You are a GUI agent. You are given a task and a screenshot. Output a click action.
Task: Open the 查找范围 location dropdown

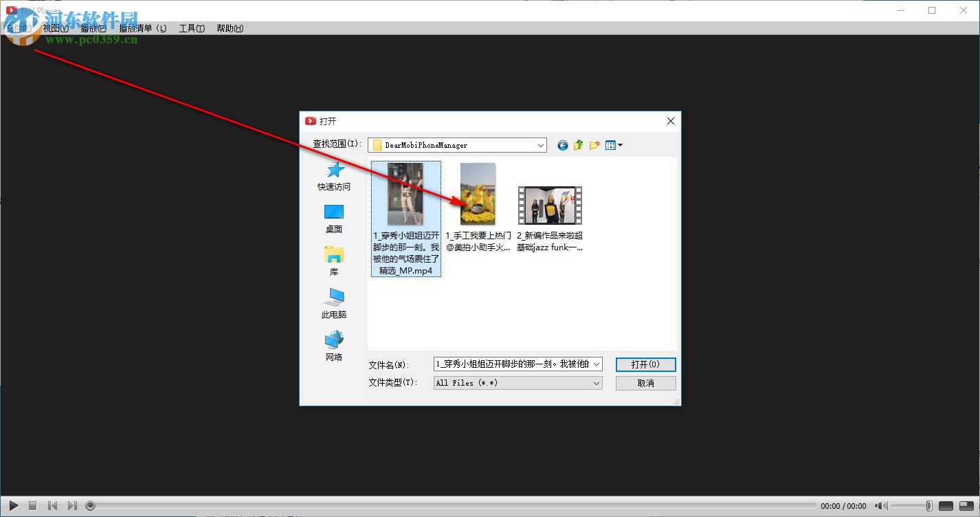pyautogui.click(x=541, y=145)
